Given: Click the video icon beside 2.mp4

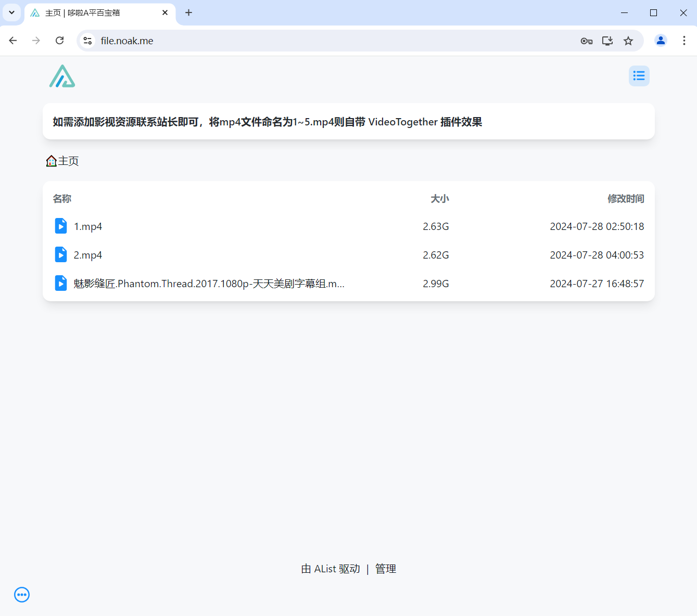Looking at the screenshot, I should point(61,255).
